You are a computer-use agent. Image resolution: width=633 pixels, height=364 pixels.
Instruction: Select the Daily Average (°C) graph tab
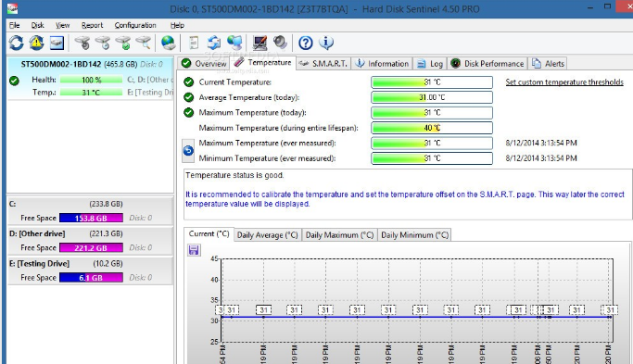[x=267, y=235]
